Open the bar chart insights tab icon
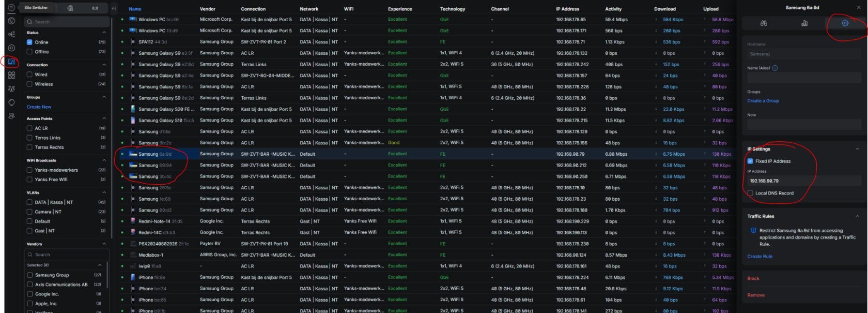Viewport: 868px width, 313px height. point(804,23)
